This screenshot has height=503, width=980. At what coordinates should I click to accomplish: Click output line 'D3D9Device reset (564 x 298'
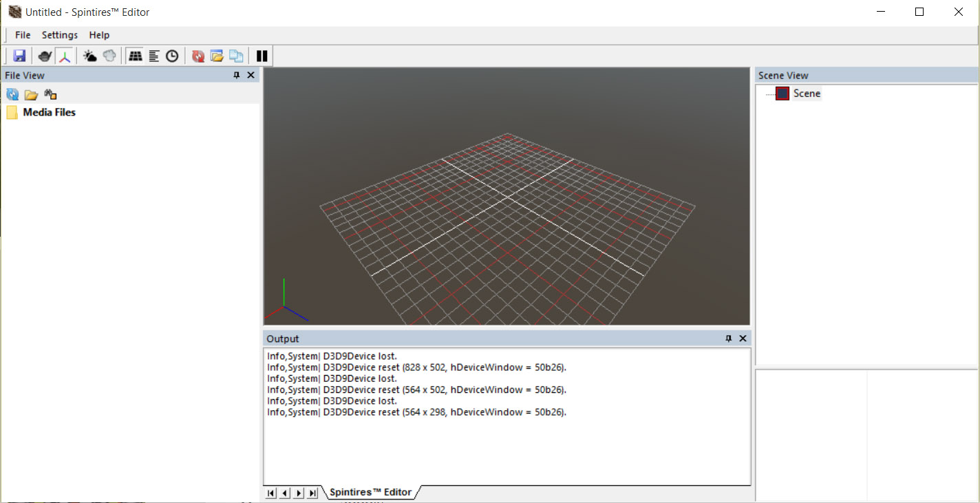coord(417,412)
